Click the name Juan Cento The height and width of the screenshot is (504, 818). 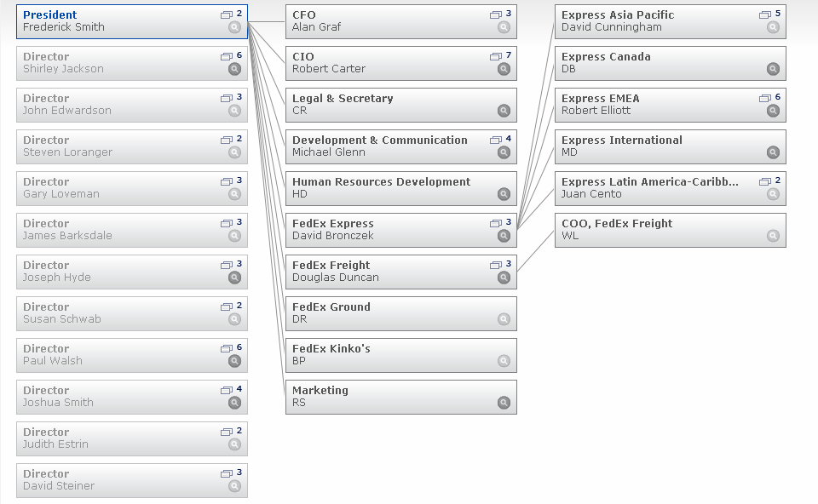pos(591,194)
